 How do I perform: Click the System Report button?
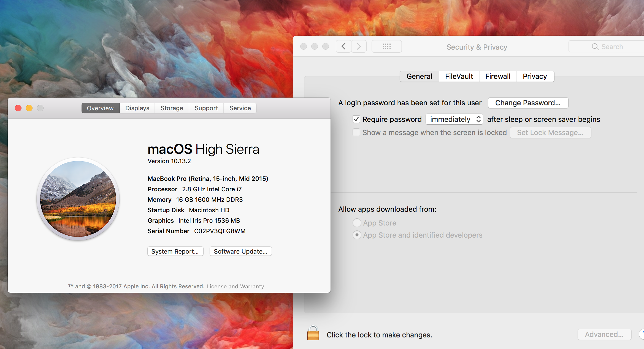(x=175, y=251)
